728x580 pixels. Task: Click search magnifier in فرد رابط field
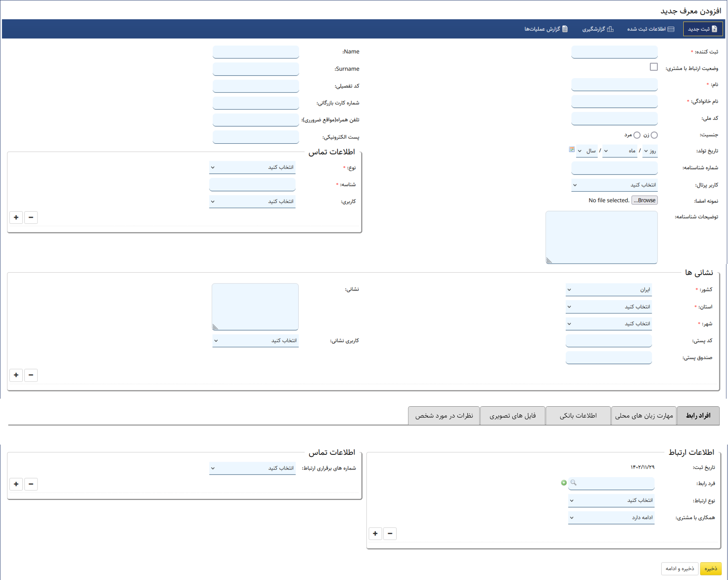[x=573, y=483]
